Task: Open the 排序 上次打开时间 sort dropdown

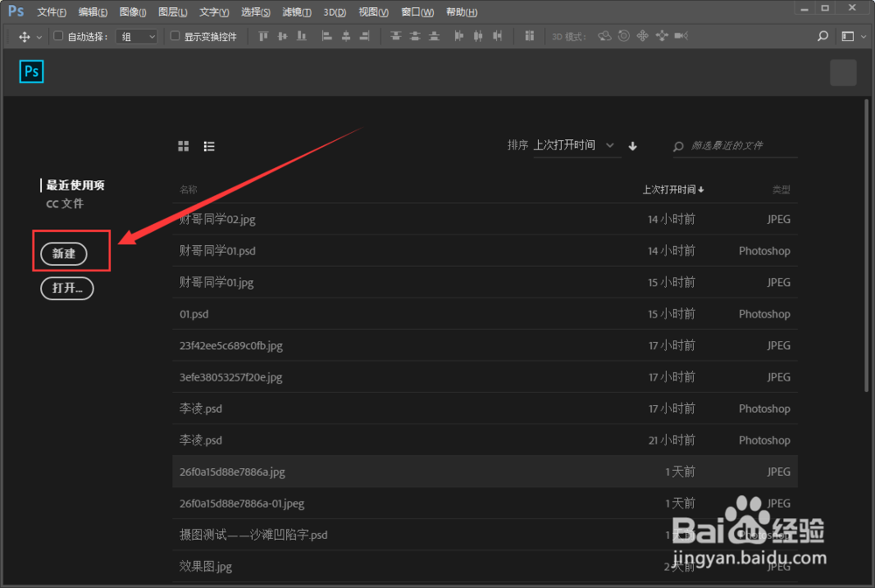Action: pyautogui.click(x=577, y=145)
